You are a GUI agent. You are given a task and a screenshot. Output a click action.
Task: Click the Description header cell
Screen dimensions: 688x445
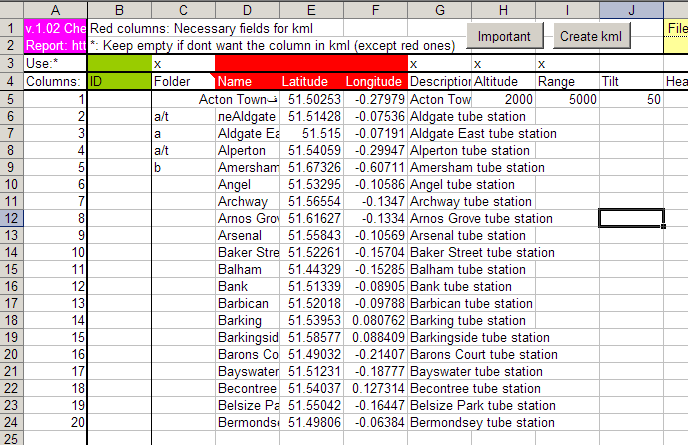pos(440,82)
